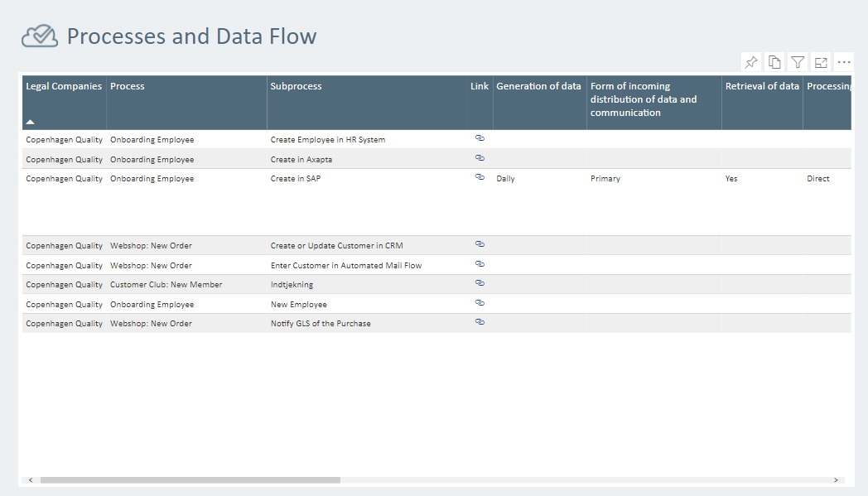The image size is (868, 496).
Task: Click the scroll left arrow of the table
Action: 31,480
